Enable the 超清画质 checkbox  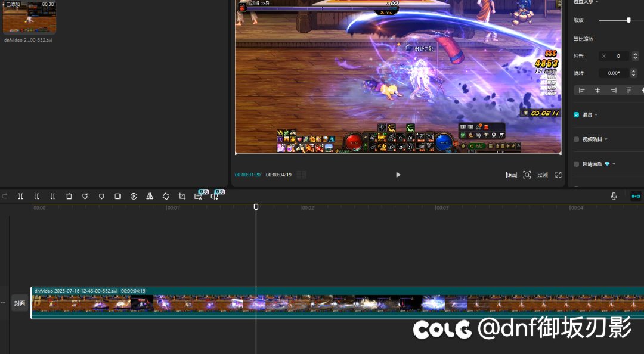[576, 164]
